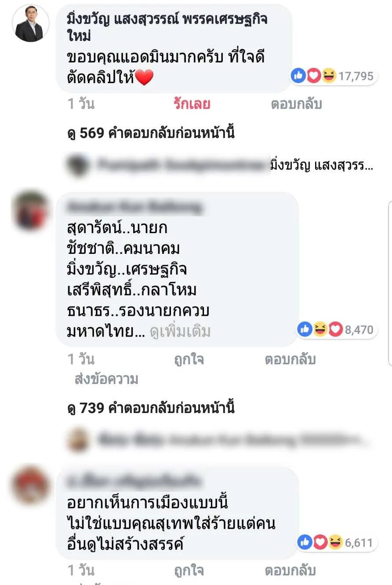Viewport: 392px width, 585px height.
Task: Open reactions on the 8,470 comment
Action: click(337, 329)
